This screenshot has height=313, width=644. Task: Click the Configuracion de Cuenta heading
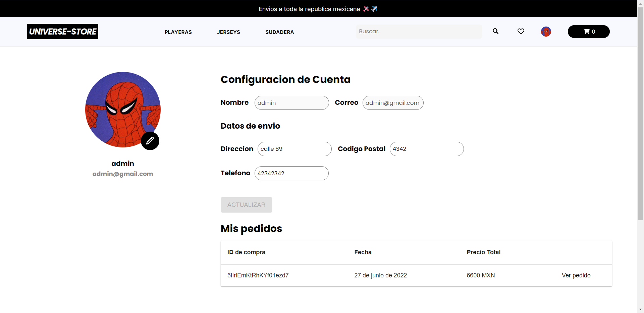coord(285,80)
